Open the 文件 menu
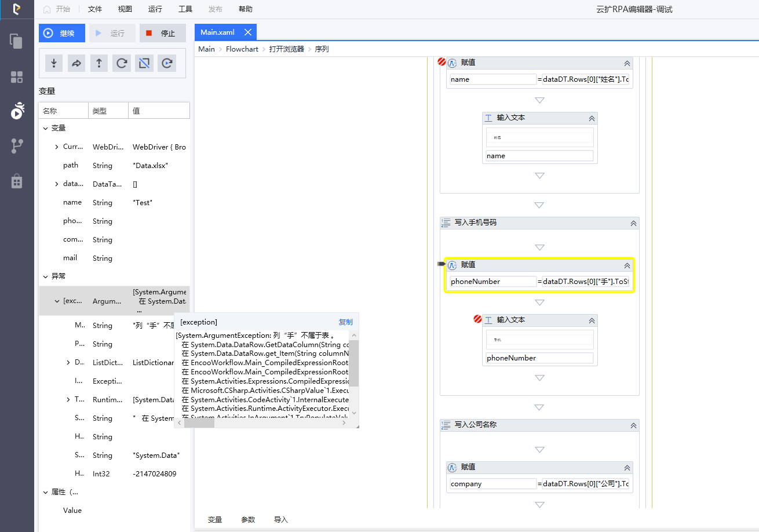Image resolution: width=759 pixels, height=532 pixels. pyautogui.click(x=95, y=9)
